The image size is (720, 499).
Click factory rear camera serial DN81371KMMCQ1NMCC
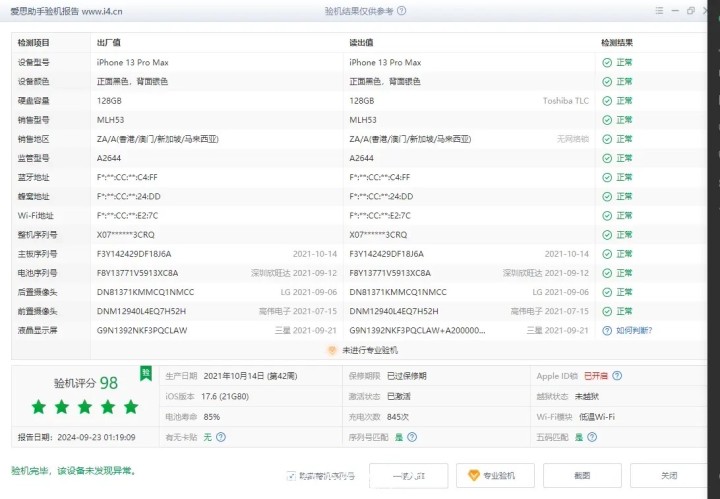pos(146,292)
